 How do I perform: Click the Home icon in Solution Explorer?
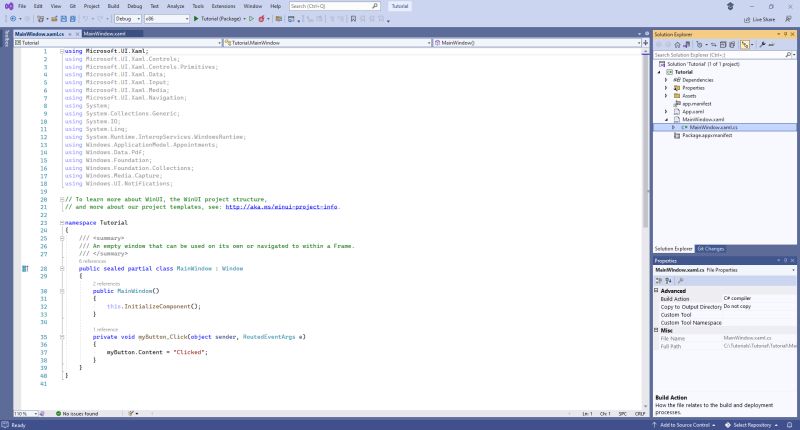[678, 45]
